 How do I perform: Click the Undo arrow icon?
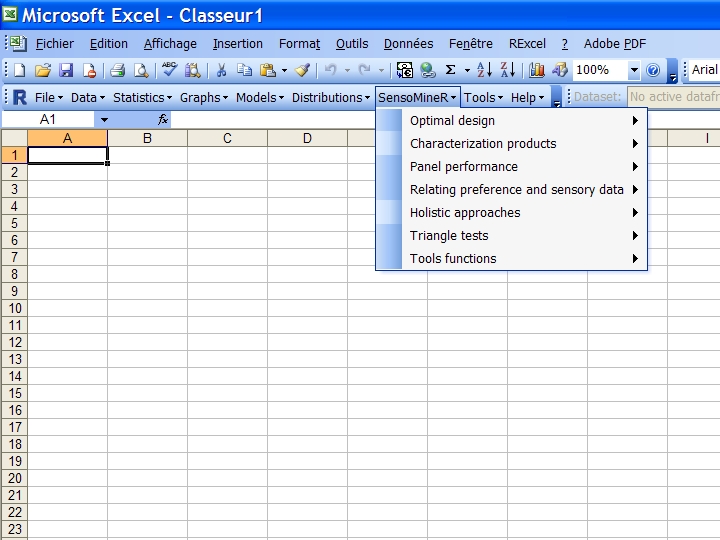point(331,70)
